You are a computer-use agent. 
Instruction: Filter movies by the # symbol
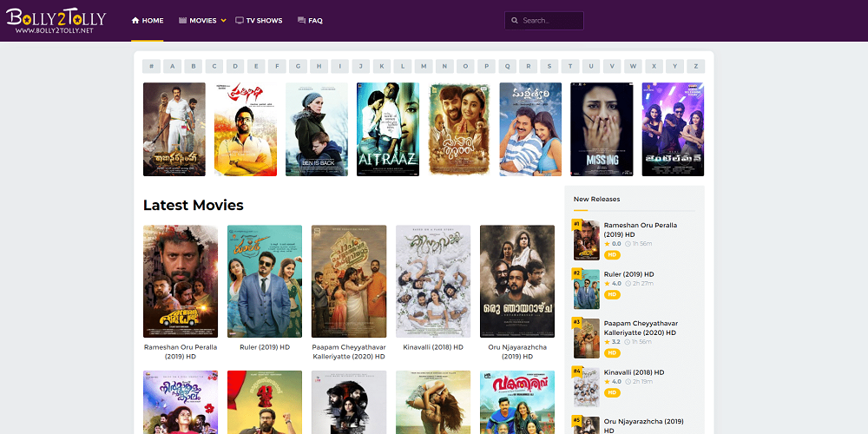tap(151, 67)
